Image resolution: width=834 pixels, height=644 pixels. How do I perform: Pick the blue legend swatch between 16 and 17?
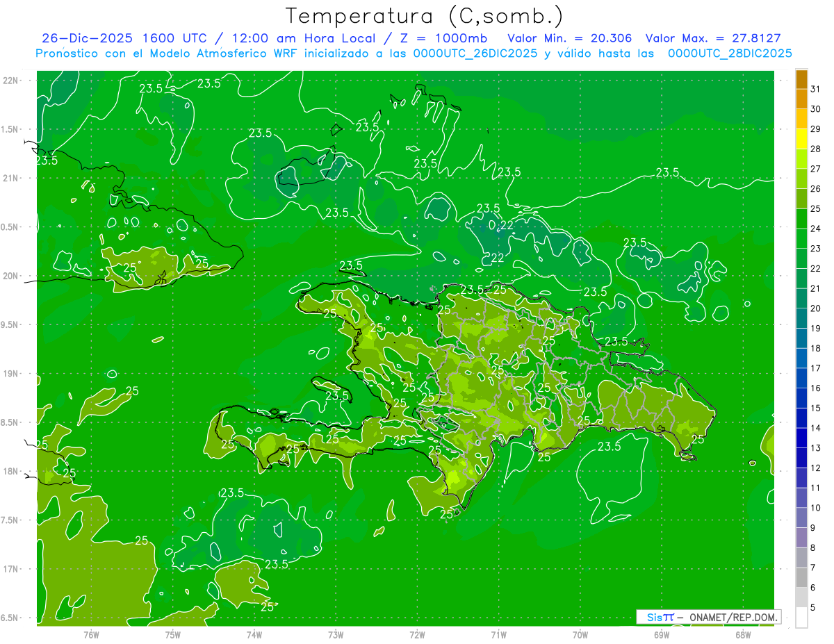[x=801, y=379]
